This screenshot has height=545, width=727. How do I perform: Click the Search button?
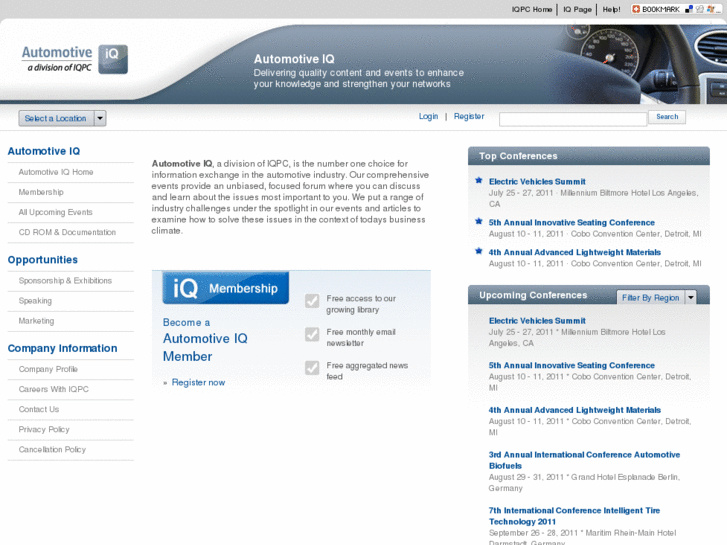(x=667, y=117)
